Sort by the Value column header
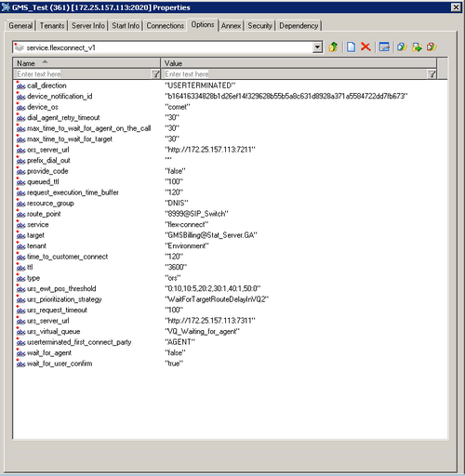 click(299, 63)
